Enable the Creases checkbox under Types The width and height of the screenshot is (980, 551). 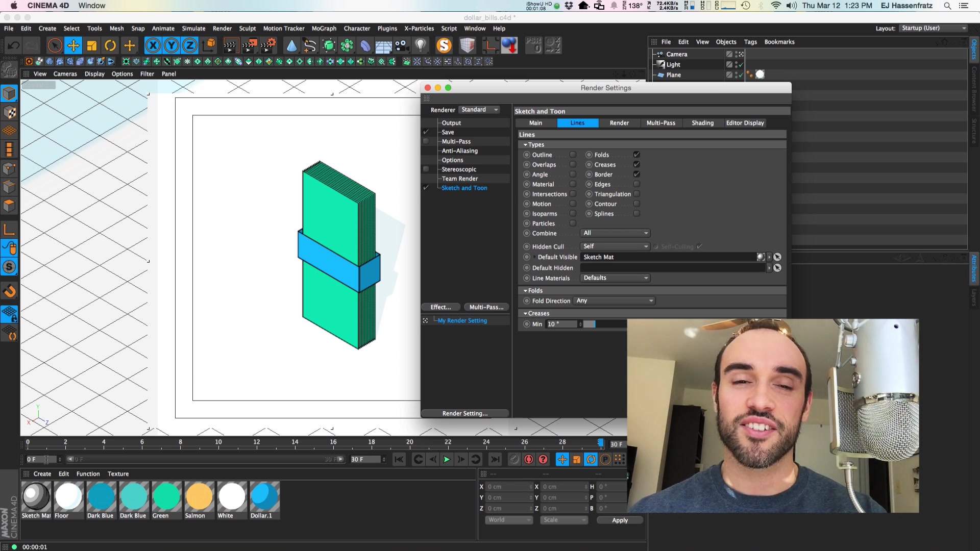point(636,164)
